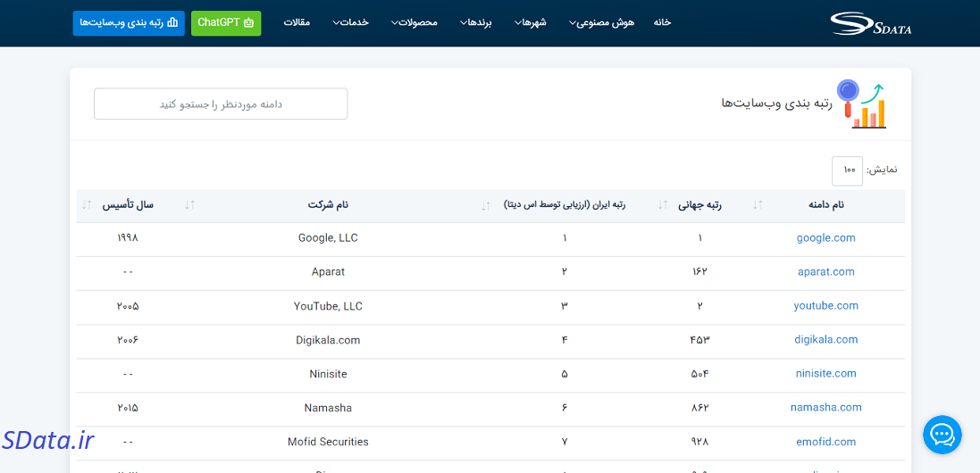The image size is (980, 473).
Task: Sort by founding year column arrows
Action: click(x=87, y=205)
